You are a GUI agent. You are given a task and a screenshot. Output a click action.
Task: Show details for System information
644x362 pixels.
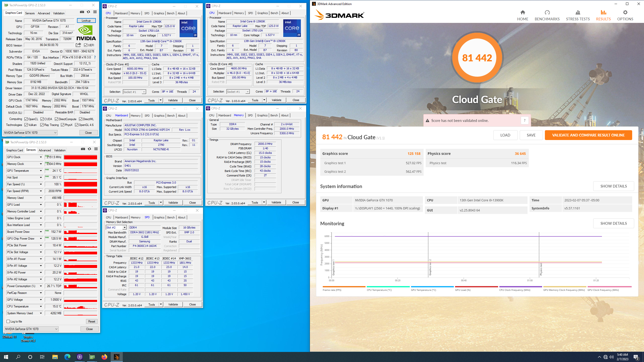613,186
